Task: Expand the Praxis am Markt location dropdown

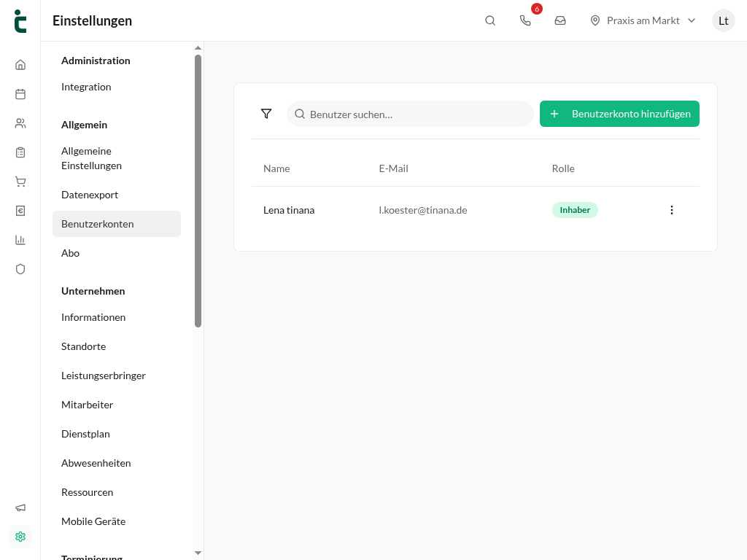Action: click(x=643, y=20)
